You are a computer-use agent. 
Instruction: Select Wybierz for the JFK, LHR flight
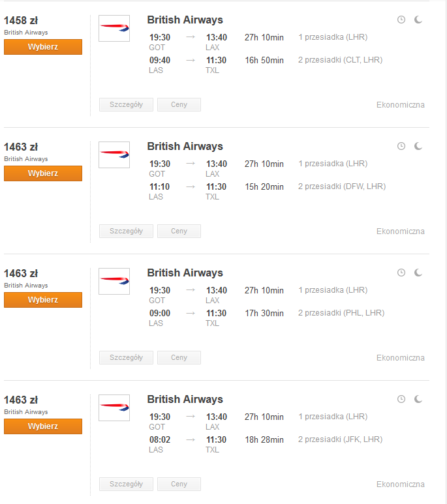click(x=43, y=426)
